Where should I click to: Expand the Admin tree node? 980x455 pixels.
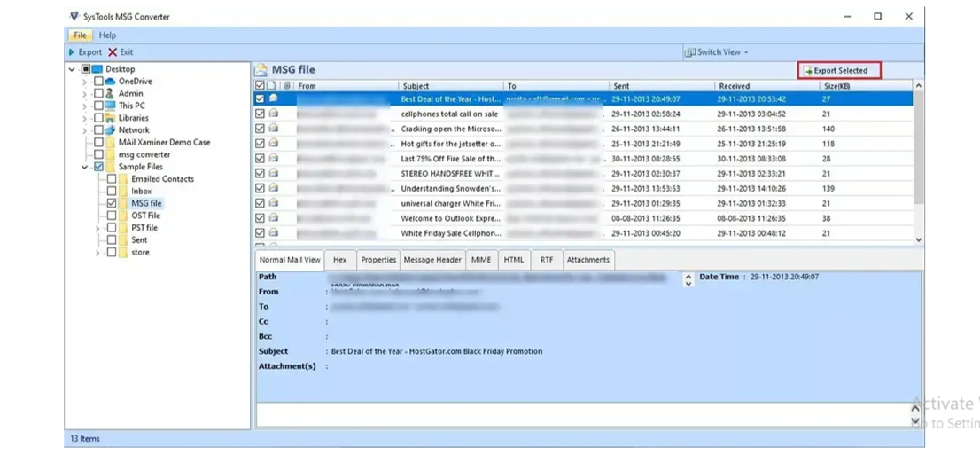click(85, 94)
